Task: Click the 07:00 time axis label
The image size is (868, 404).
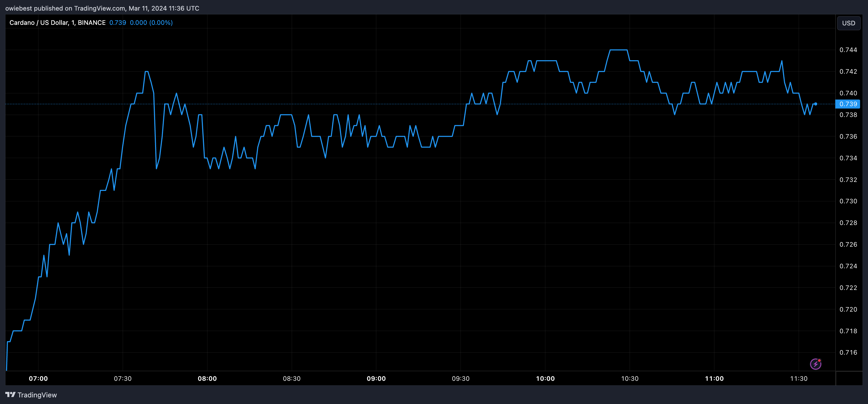Action: tap(38, 378)
